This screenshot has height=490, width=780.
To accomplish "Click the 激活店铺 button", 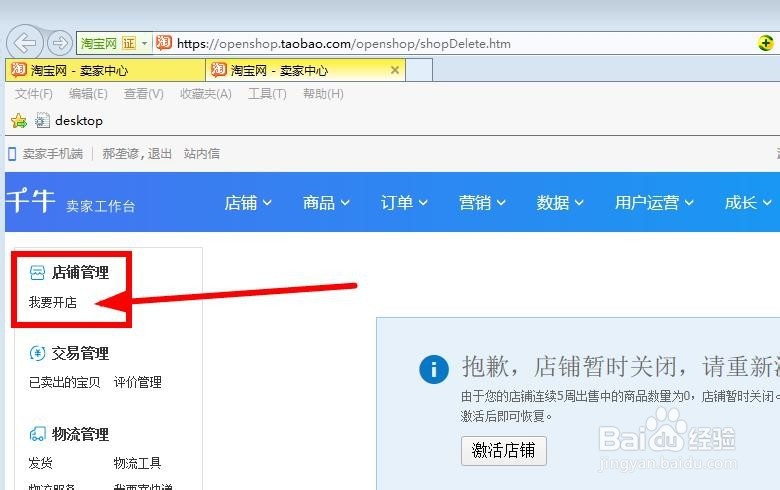I will tap(503, 451).
